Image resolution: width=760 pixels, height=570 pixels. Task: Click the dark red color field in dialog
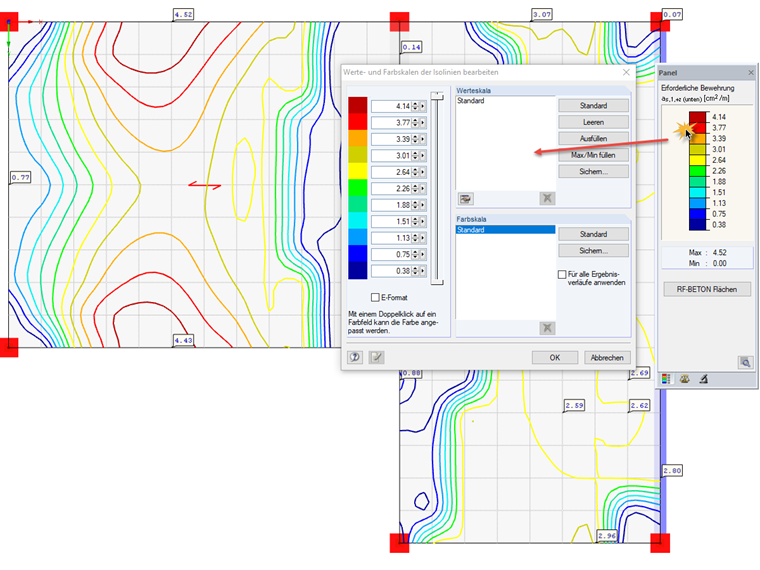(358, 105)
